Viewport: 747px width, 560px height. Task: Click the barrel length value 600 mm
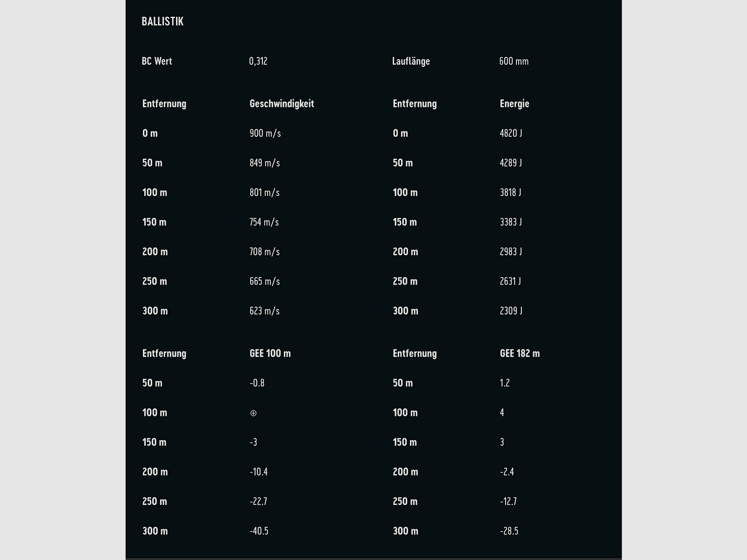click(514, 61)
